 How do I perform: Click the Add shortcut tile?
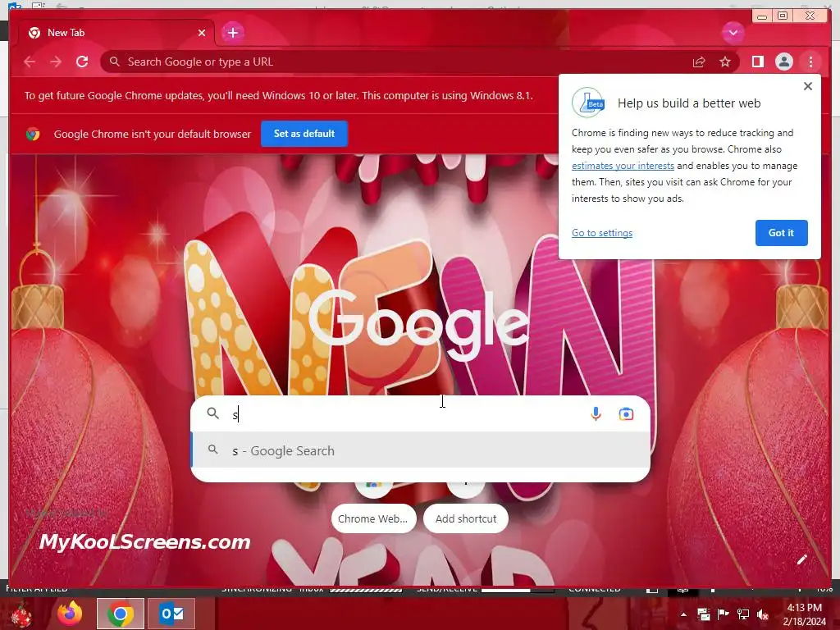coord(466,518)
